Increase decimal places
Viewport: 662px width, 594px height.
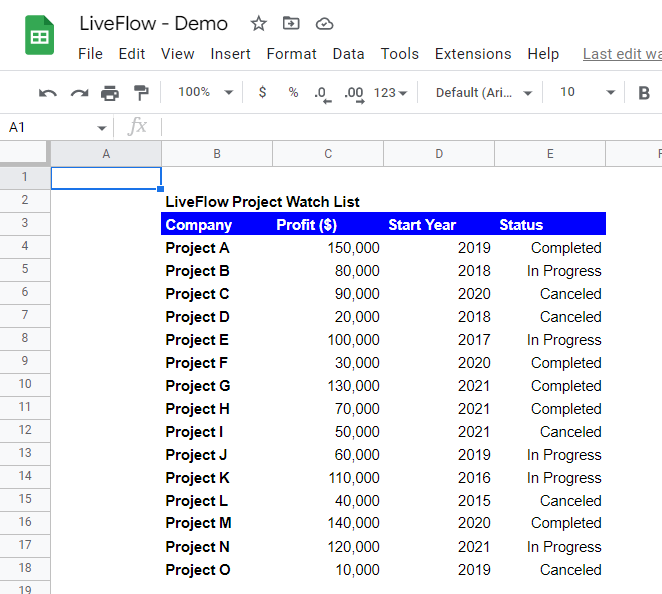point(354,94)
